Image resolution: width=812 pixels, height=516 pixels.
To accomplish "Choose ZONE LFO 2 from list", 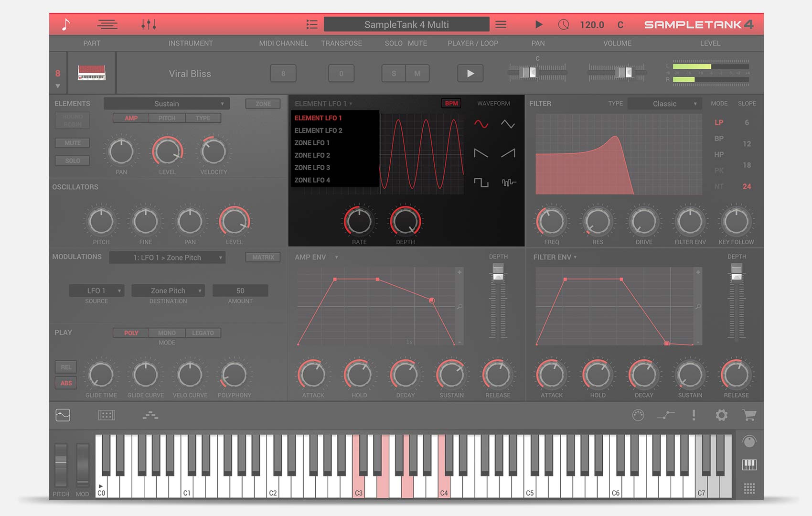I will (312, 155).
